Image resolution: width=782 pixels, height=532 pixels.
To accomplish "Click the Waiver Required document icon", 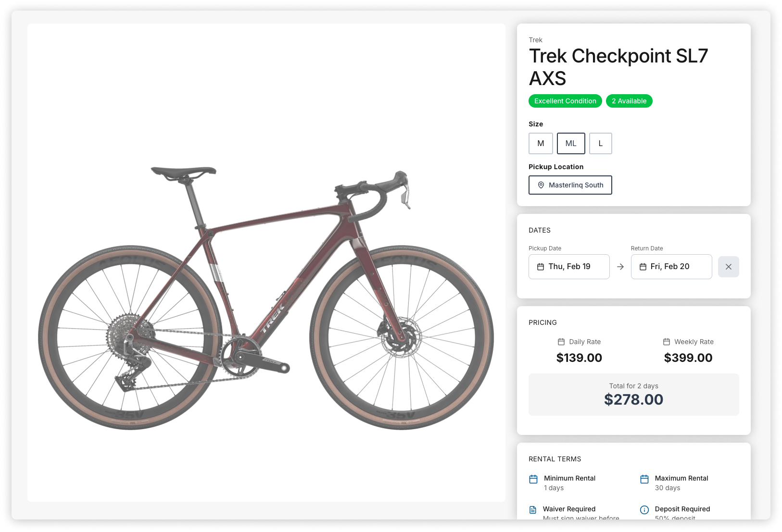I will (x=533, y=510).
